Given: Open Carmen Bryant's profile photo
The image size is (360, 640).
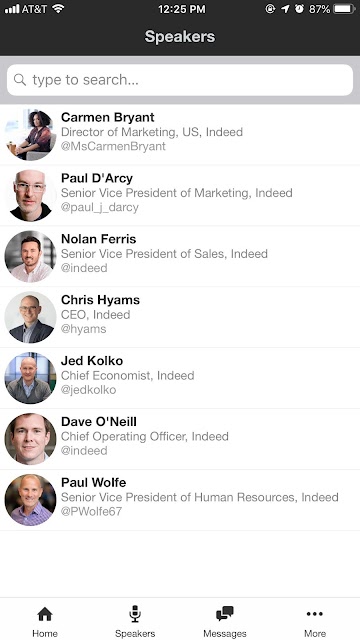Looking at the screenshot, I should 30,135.
